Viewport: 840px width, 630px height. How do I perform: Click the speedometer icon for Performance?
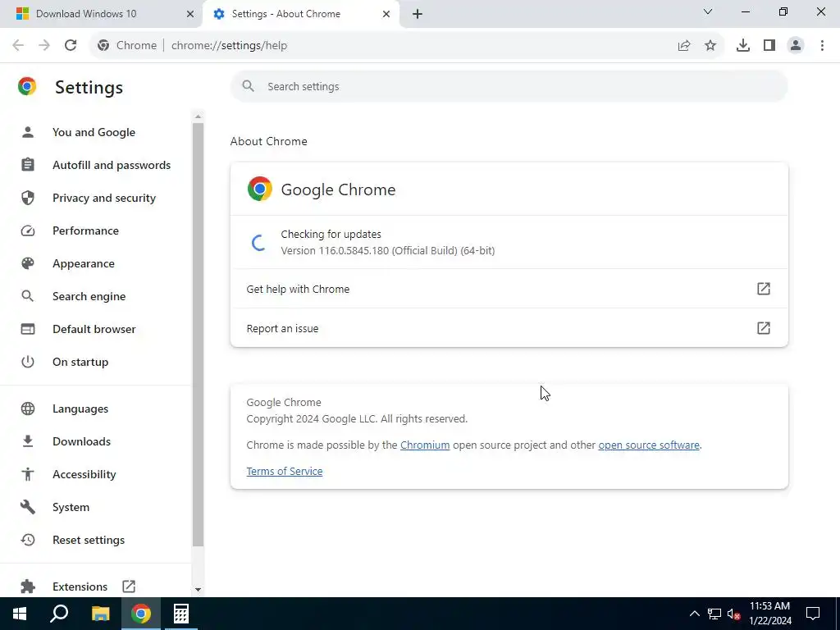coord(28,231)
